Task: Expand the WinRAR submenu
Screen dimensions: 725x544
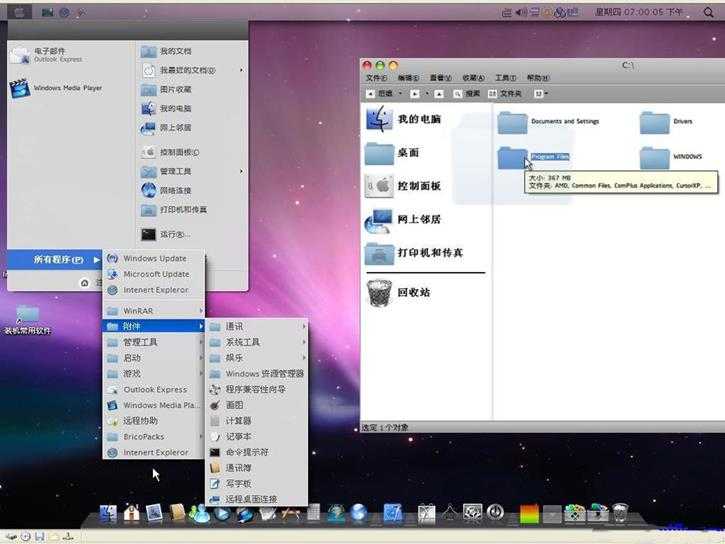Action: click(154, 311)
